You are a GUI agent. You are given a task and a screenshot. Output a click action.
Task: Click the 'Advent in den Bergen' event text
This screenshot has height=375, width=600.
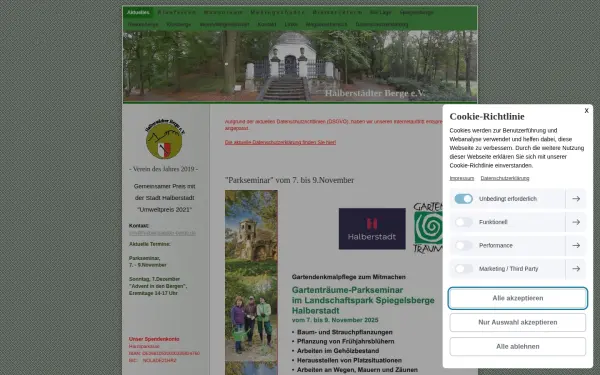158,286
